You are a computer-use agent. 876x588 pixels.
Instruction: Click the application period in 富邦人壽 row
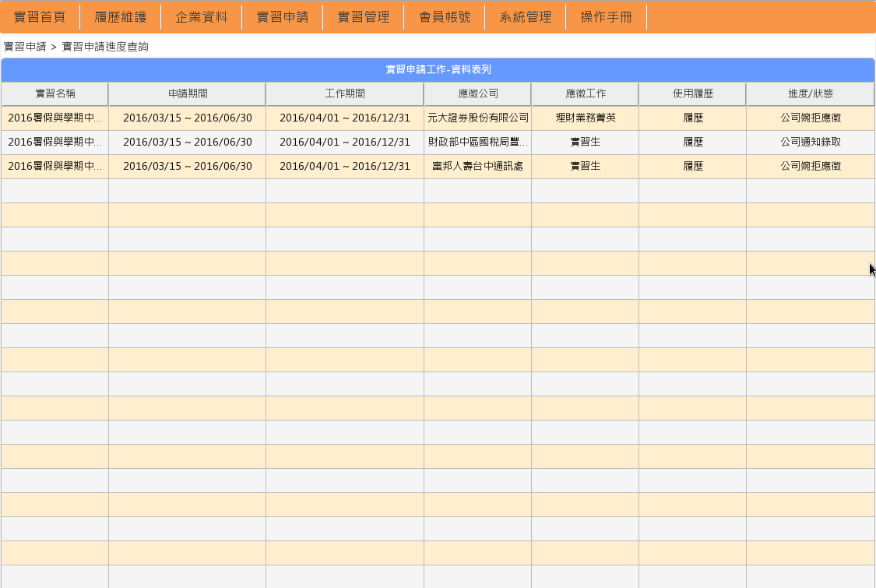click(x=187, y=166)
